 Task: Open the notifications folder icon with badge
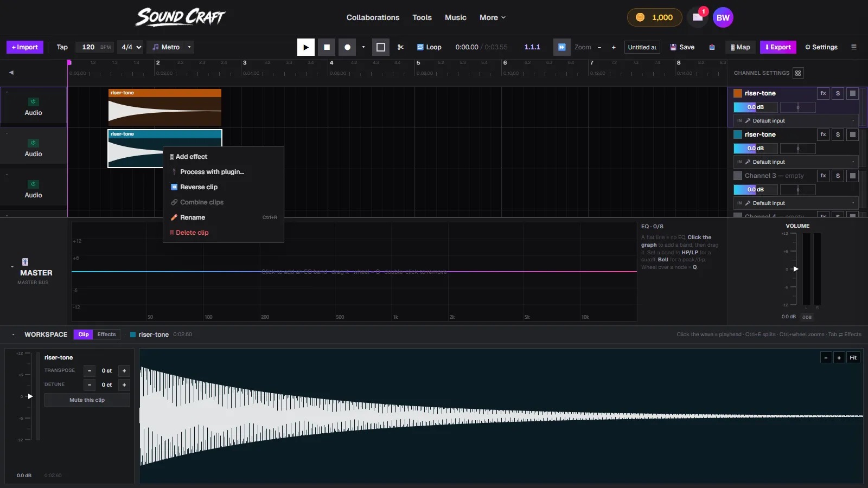pyautogui.click(x=698, y=17)
